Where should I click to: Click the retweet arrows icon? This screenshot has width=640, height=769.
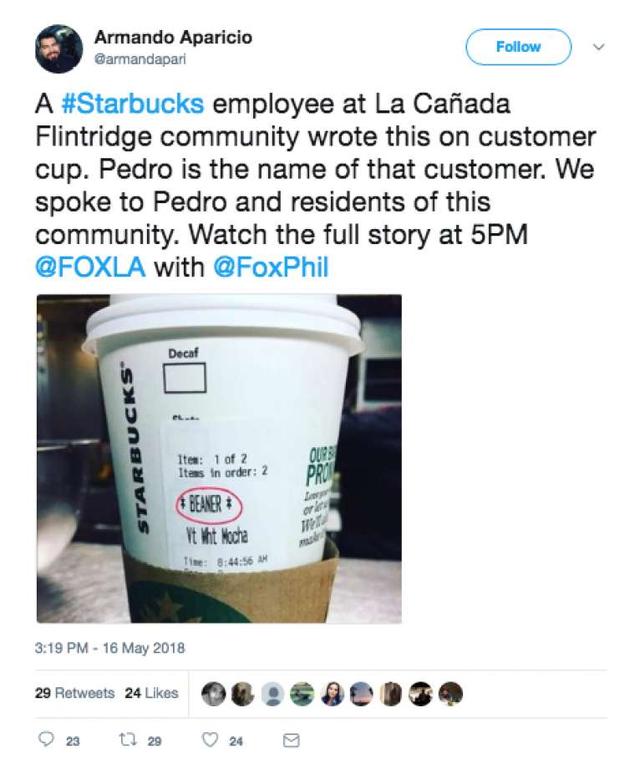coord(127,739)
